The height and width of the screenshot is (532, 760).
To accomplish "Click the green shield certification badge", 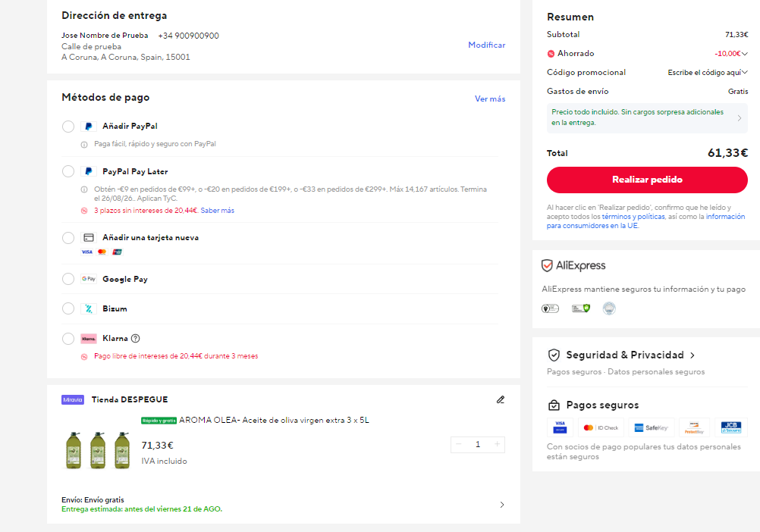I will [581, 308].
